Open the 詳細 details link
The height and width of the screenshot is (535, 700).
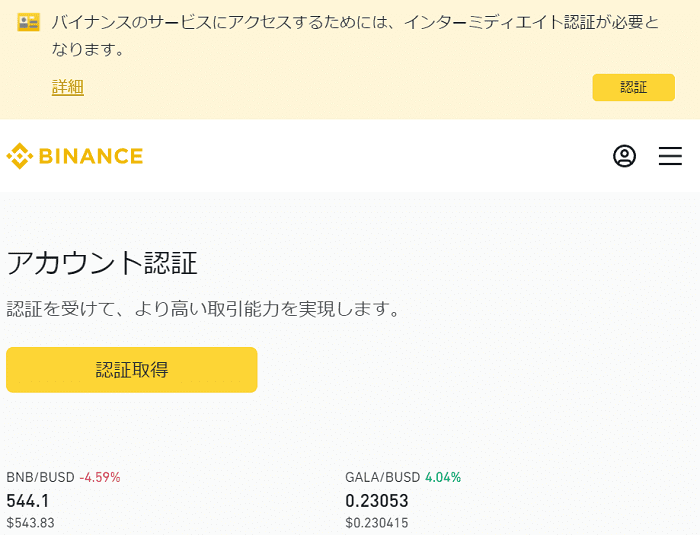pos(68,87)
